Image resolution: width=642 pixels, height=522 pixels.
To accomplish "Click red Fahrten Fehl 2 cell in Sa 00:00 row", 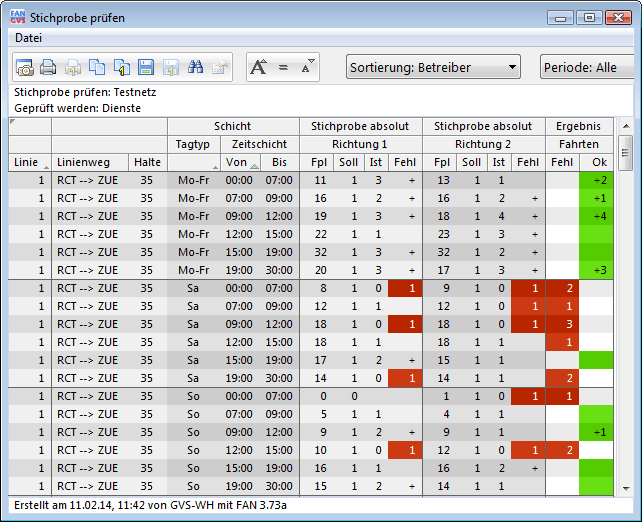I will (563, 288).
